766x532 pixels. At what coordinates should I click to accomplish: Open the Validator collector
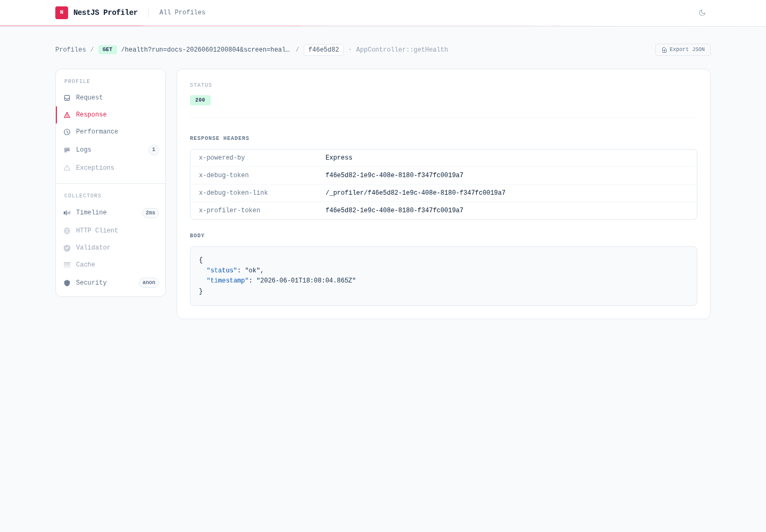point(111,248)
